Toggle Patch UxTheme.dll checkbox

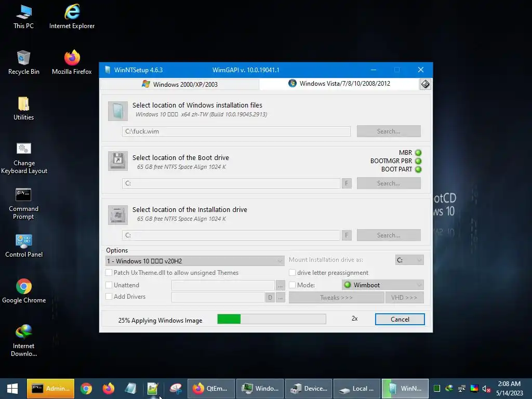pyautogui.click(x=109, y=272)
